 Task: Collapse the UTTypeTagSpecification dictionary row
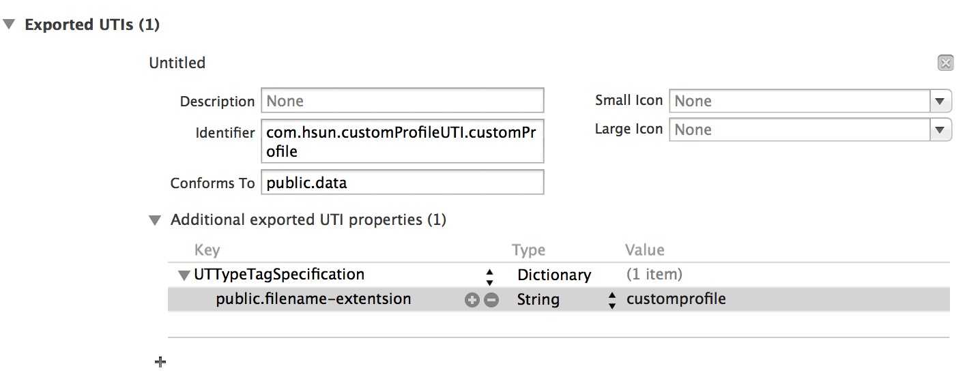pos(183,275)
